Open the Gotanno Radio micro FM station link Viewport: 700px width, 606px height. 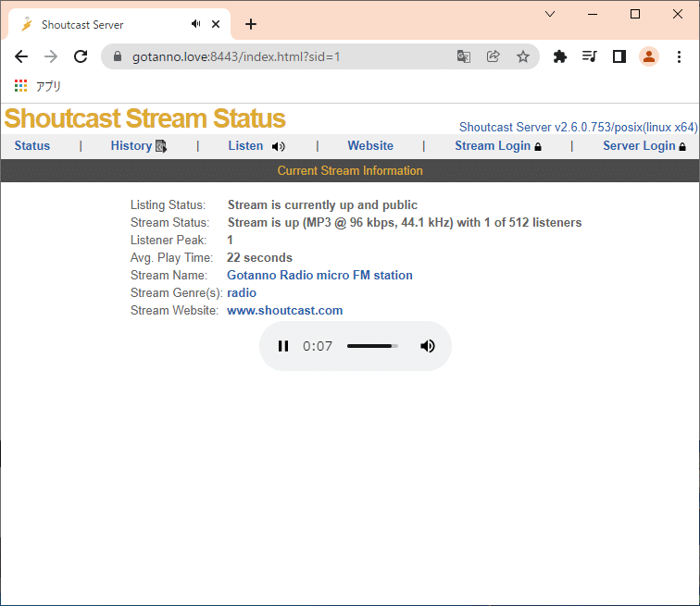pyautogui.click(x=319, y=275)
